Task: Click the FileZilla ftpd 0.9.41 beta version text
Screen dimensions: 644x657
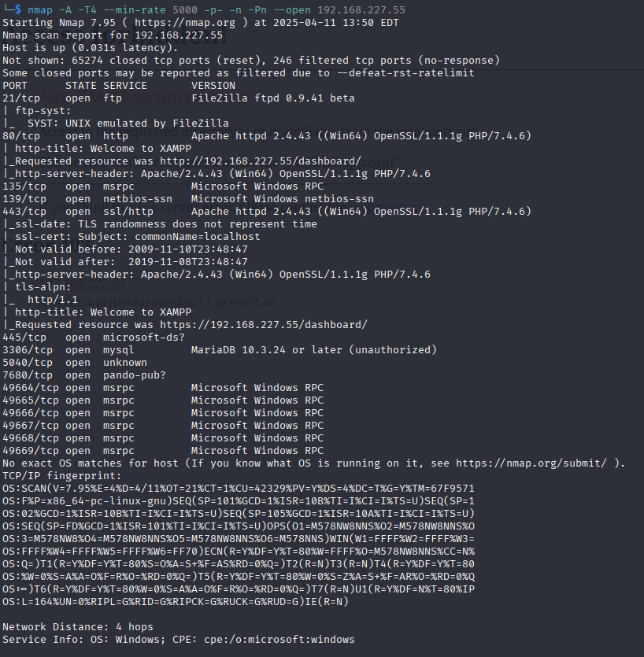Action: pos(272,98)
